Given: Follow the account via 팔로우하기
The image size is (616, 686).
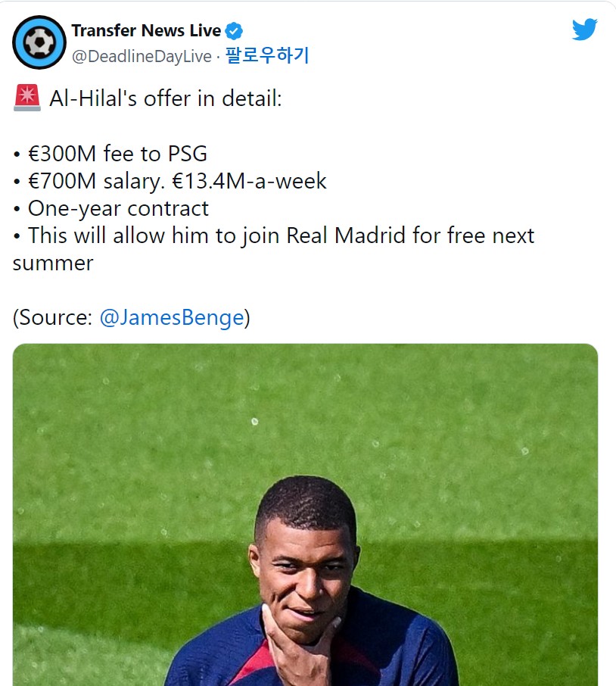Looking at the screenshot, I should (x=267, y=55).
